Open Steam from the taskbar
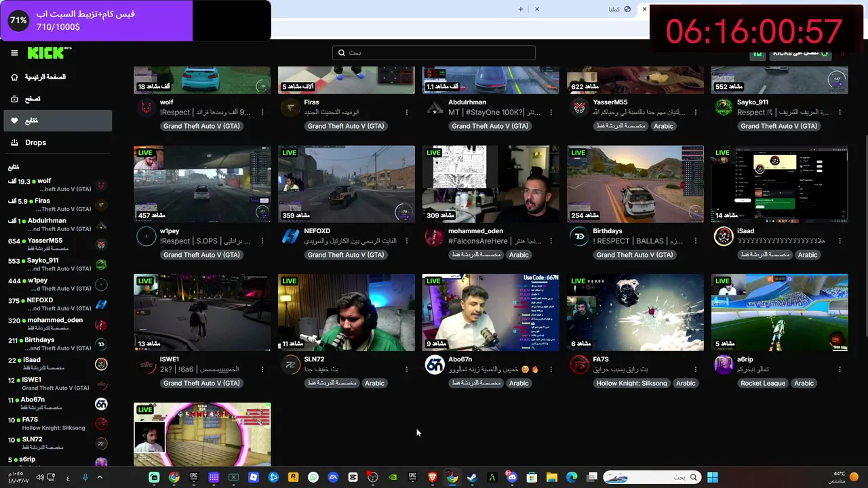Viewport: 868px width, 488px height. coord(472,477)
